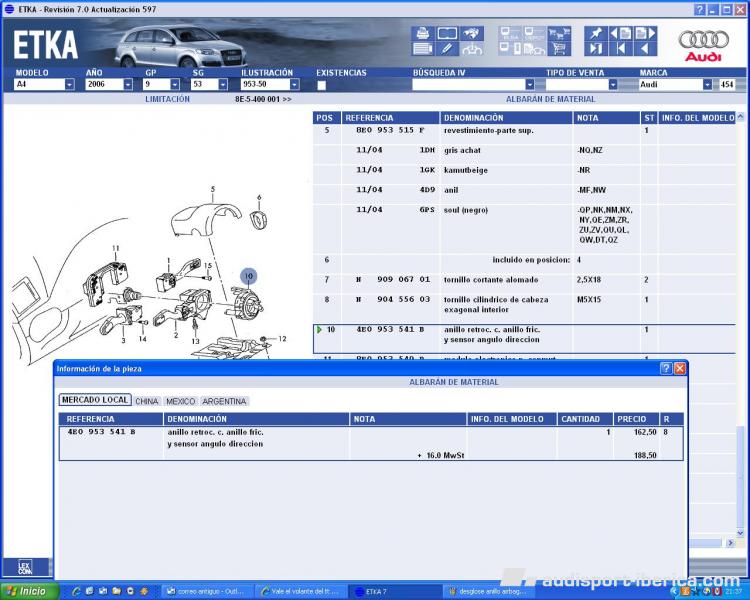
Task: Open the illustration overview frame icon
Action: (447, 33)
